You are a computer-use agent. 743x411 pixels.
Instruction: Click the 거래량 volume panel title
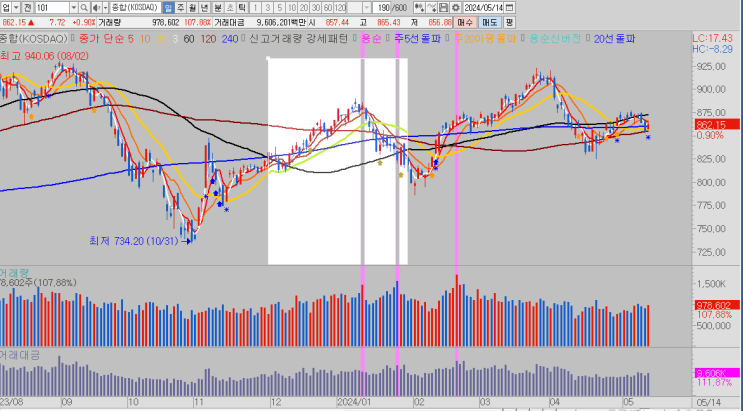(14, 273)
